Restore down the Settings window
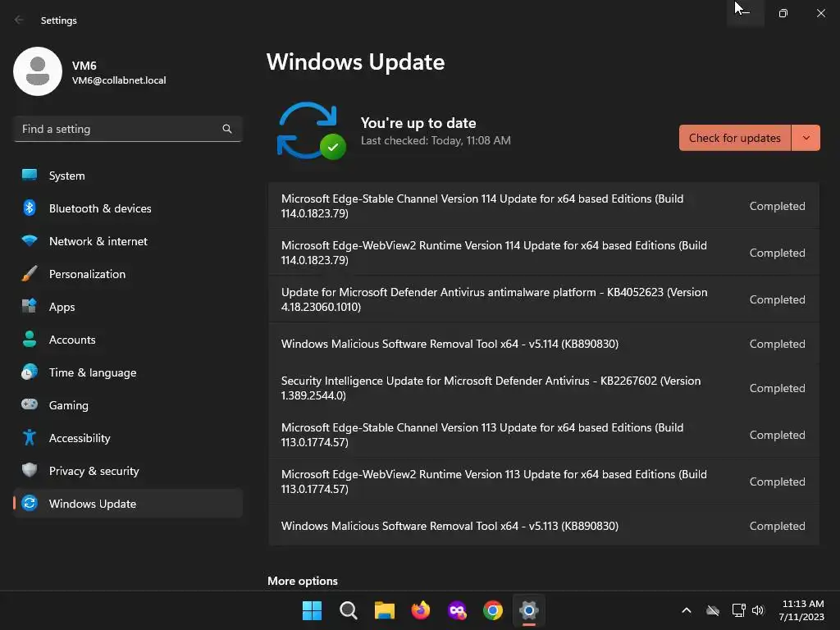 pos(783,13)
